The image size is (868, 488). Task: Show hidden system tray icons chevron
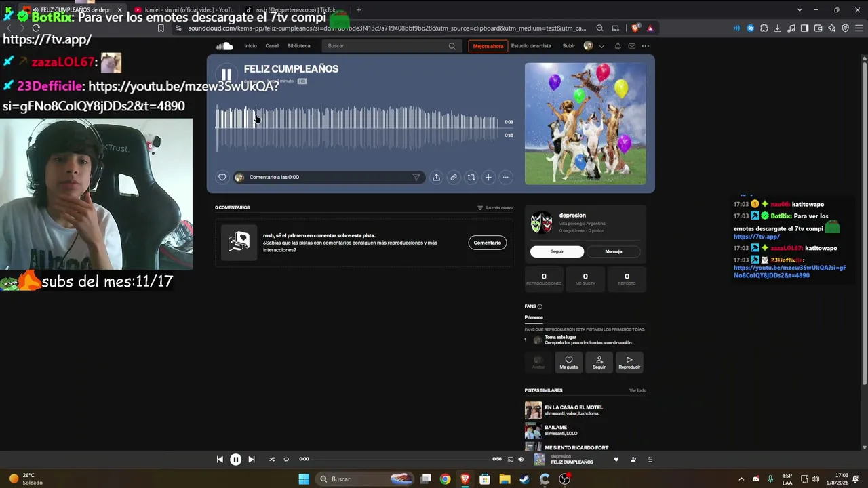click(741, 479)
